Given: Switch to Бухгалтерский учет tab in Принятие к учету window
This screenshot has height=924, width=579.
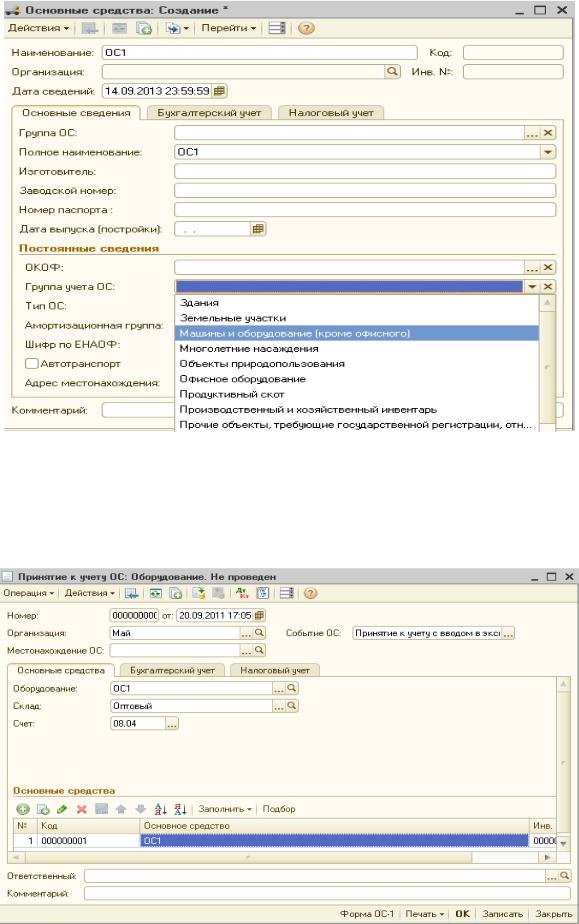Looking at the screenshot, I should pyautogui.click(x=172, y=670).
